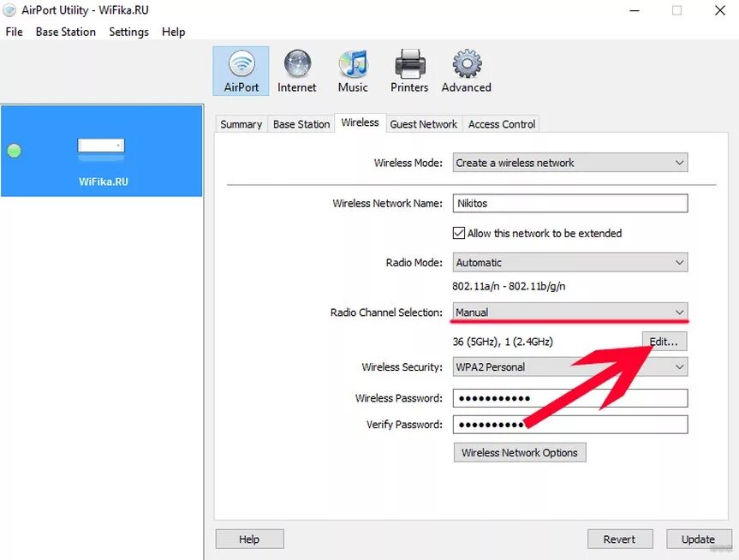Open the Printers settings icon
739x560 pixels.
click(409, 71)
